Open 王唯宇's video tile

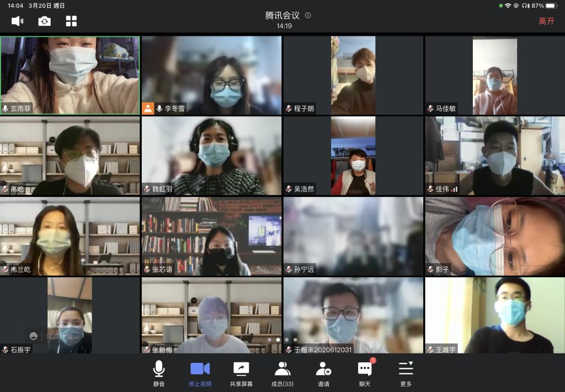point(494,314)
